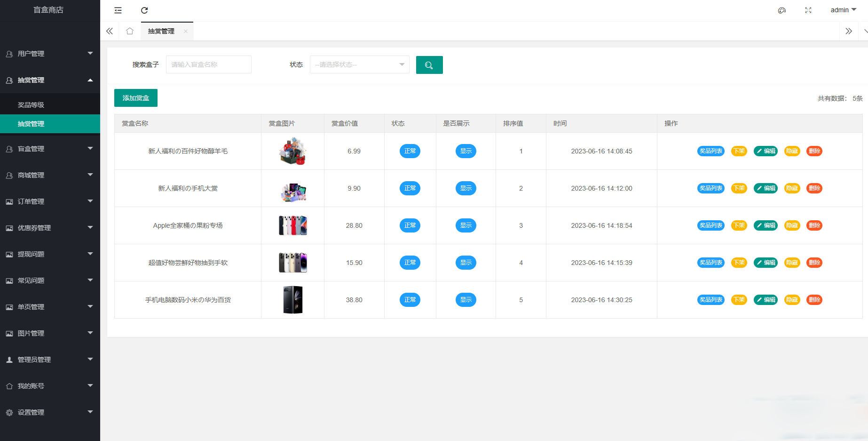This screenshot has height=441, width=868.
Task: Select 奖品等级 in the sidebar
Action: pos(31,105)
